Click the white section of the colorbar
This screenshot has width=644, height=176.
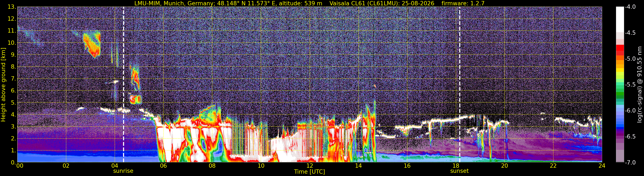click(620, 19)
